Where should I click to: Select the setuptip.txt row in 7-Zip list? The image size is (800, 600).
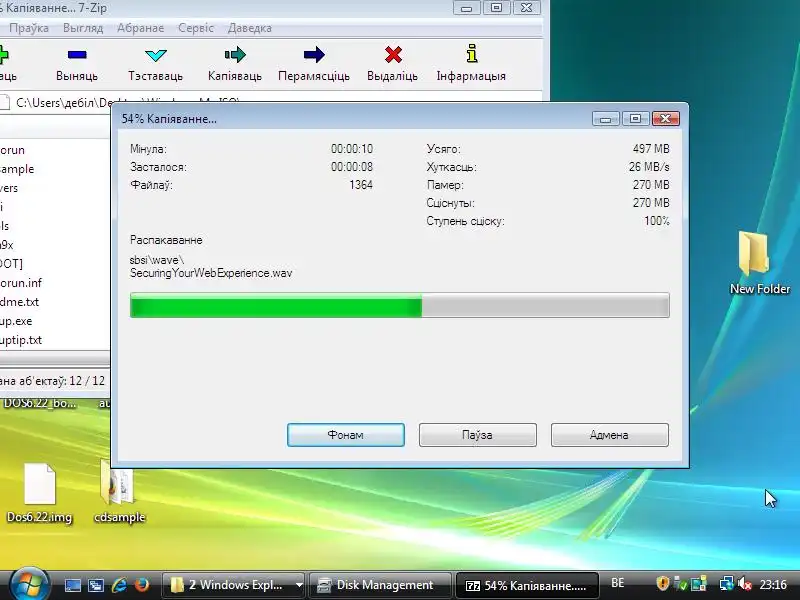pyautogui.click(x=55, y=340)
